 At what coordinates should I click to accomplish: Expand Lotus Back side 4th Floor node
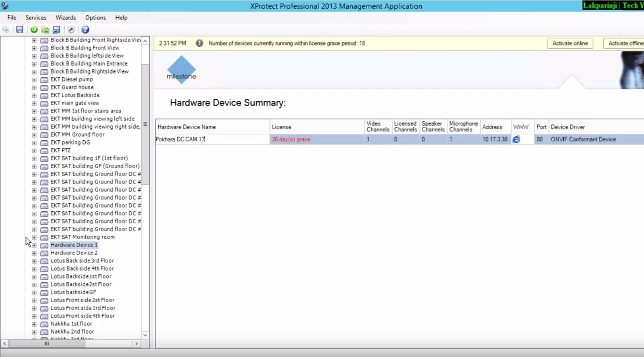[34, 269]
